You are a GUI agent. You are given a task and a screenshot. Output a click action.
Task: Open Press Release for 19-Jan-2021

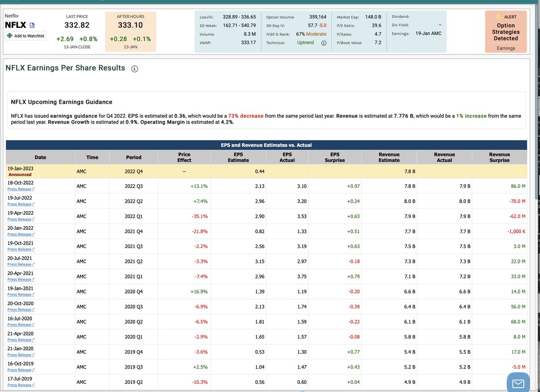[21, 294]
